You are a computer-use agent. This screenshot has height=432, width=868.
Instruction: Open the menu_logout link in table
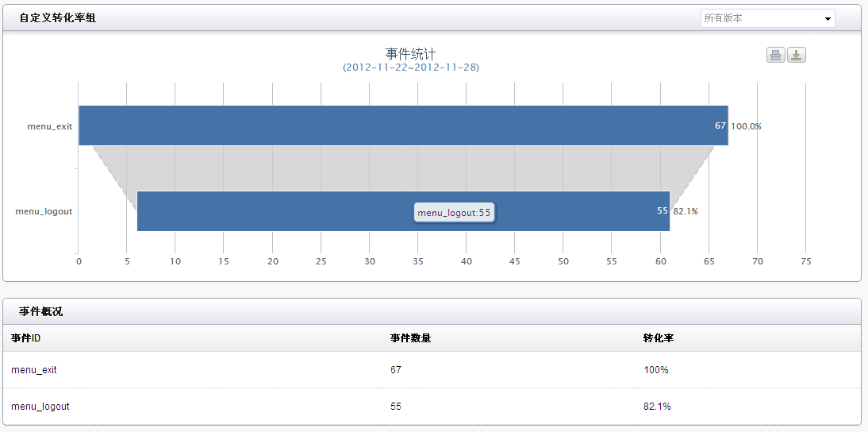click(40, 407)
